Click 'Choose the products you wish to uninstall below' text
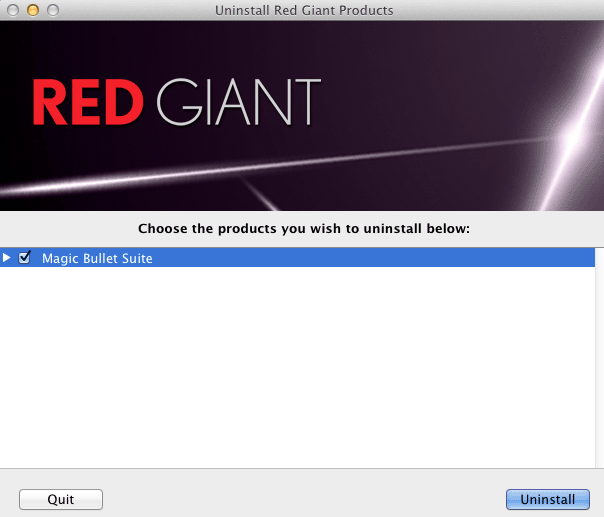The height and width of the screenshot is (517, 604). coord(304,228)
